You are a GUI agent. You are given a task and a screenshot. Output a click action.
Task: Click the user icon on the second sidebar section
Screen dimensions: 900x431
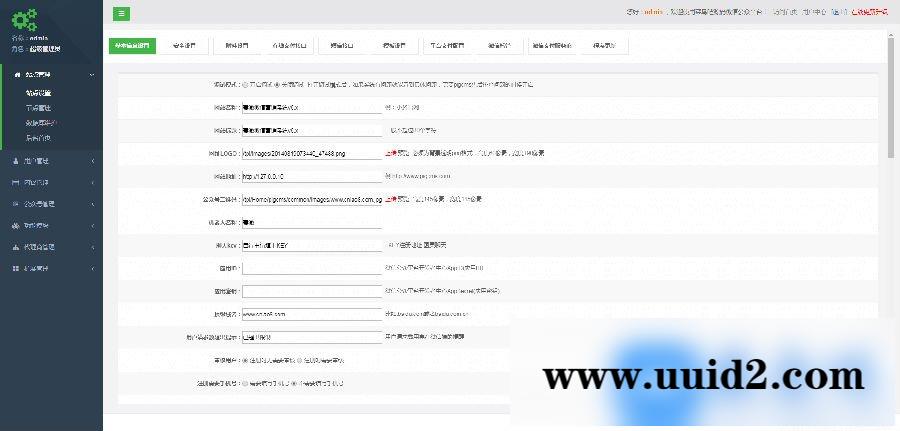[15, 160]
